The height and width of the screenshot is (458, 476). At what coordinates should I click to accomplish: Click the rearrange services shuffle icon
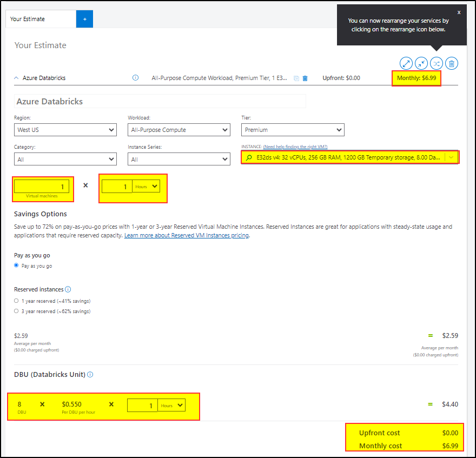[436, 63]
